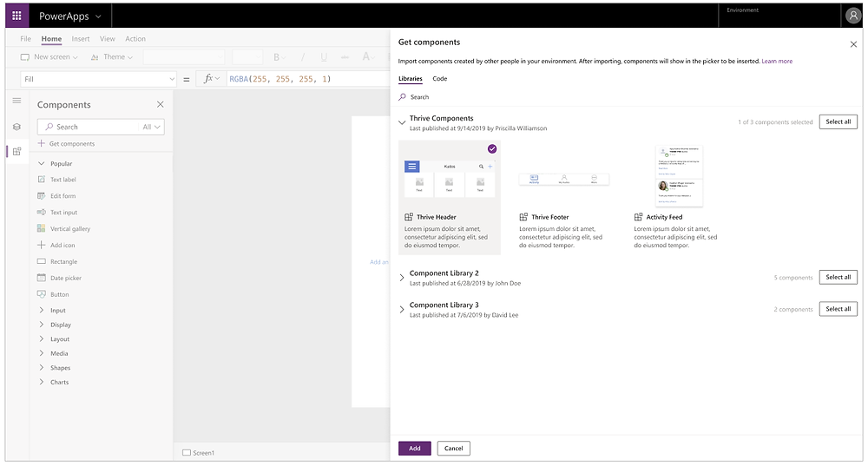Open the app launcher waffle icon
The image size is (868, 466).
16,16
